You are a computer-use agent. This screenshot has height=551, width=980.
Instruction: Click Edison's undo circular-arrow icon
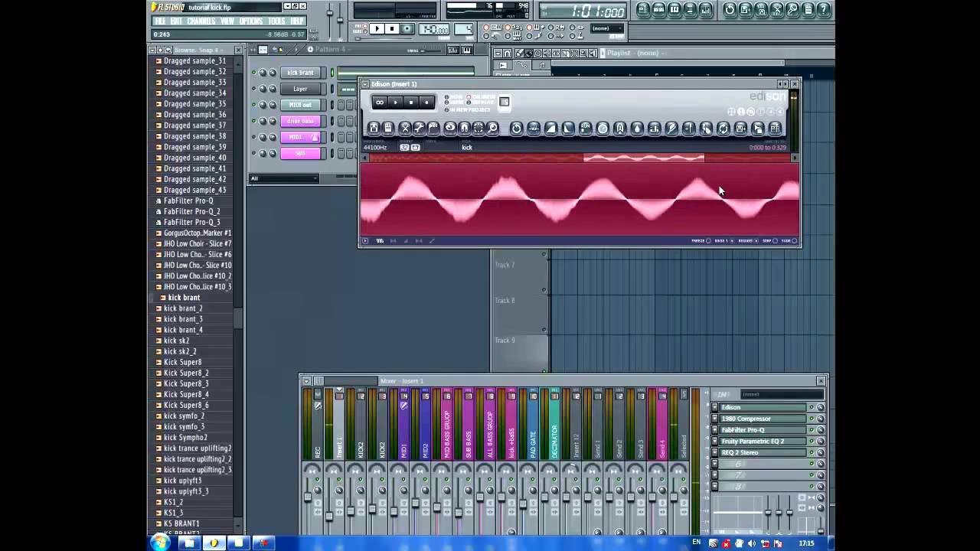tap(516, 129)
